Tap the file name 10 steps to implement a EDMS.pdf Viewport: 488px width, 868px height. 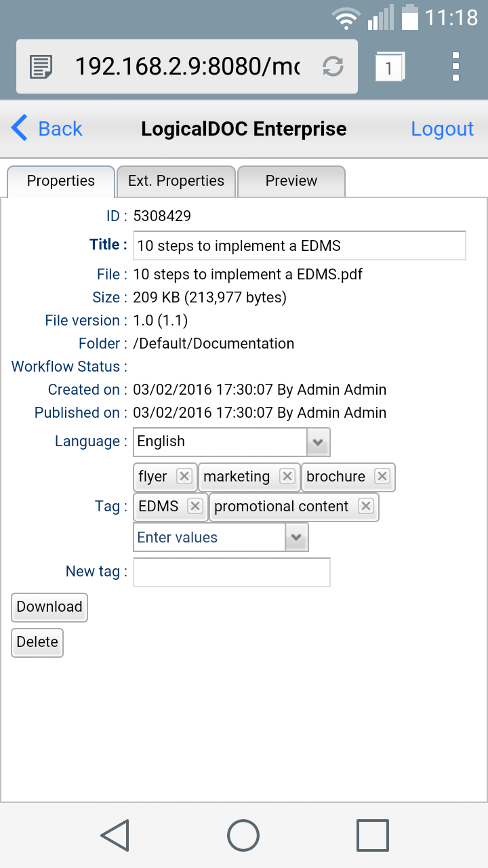(x=248, y=275)
